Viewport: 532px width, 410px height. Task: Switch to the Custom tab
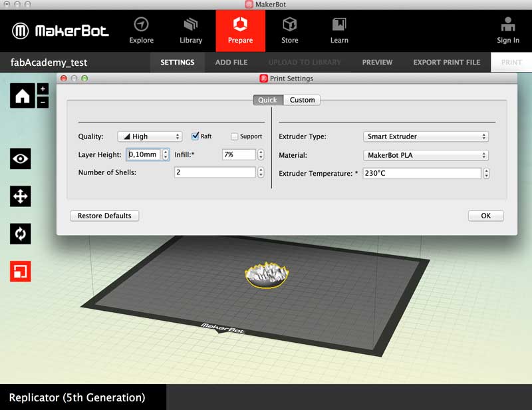(302, 100)
